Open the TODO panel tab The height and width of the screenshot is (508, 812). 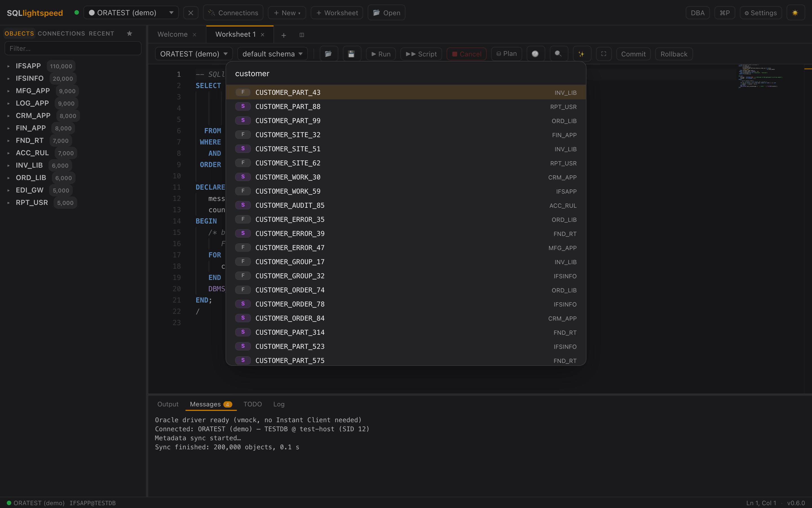(x=252, y=404)
